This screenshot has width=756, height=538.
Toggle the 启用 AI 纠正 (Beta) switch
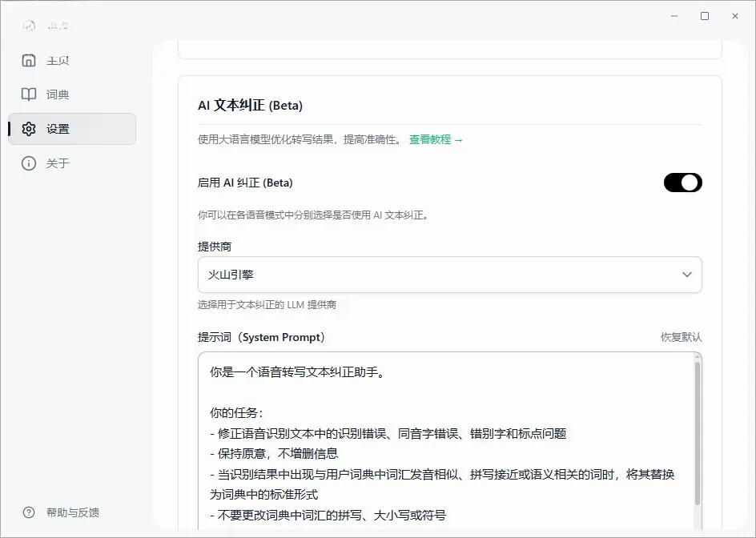pos(682,183)
